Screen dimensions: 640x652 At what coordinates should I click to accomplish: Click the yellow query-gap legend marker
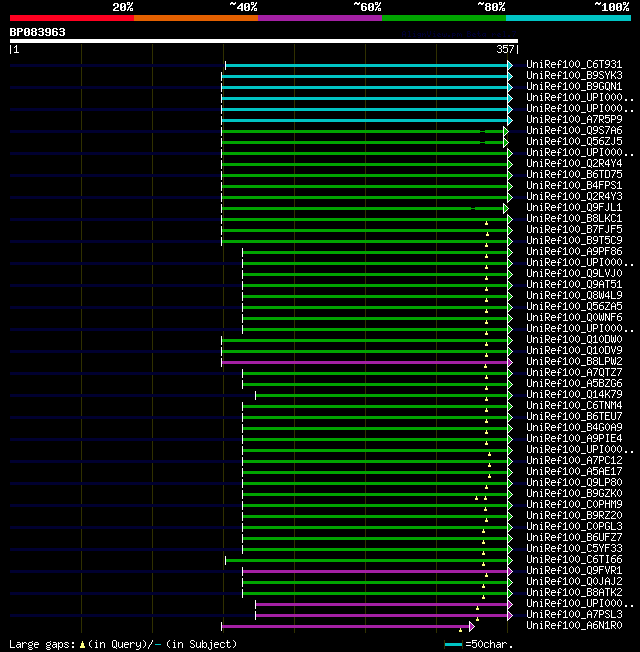[x=82, y=645]
